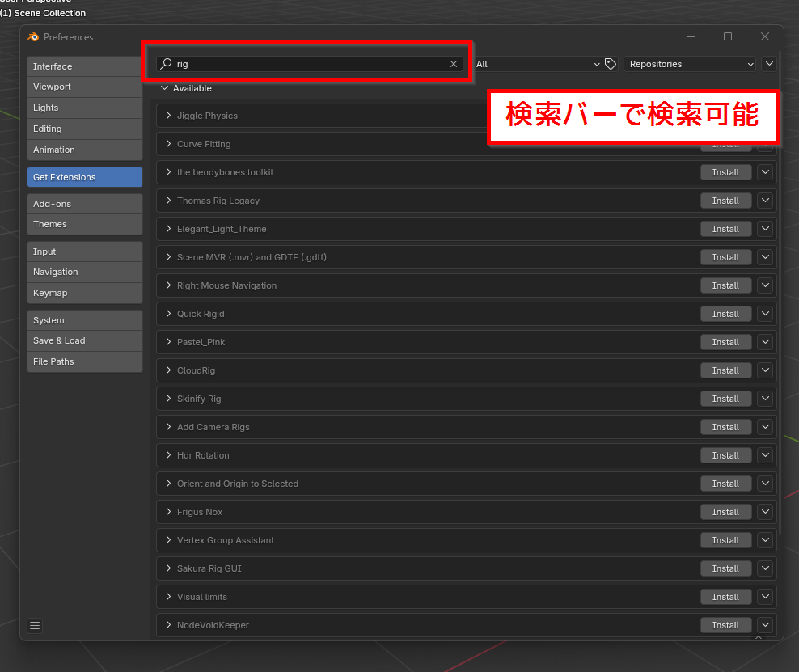Clear the search field with X icon
Viewport: 799px width, 672px height.
pos(454,64)
